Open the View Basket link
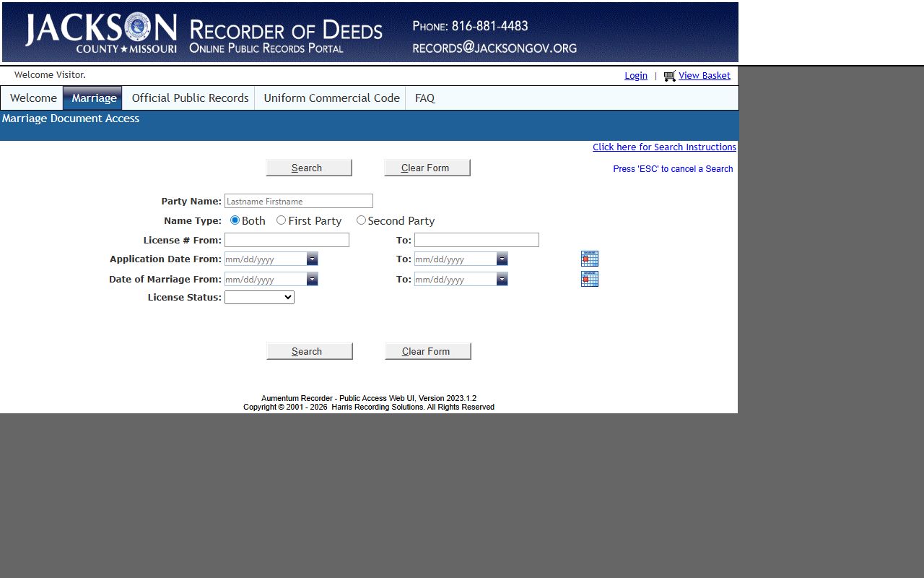The height and width of the screenshot is (578, 924). click(x=705, y=76)
